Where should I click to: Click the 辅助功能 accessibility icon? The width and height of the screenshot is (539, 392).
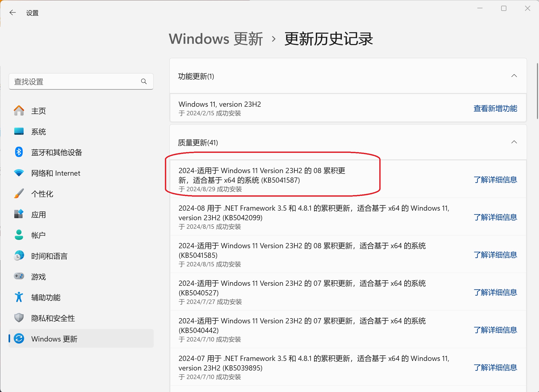click(x=19, y=297)
